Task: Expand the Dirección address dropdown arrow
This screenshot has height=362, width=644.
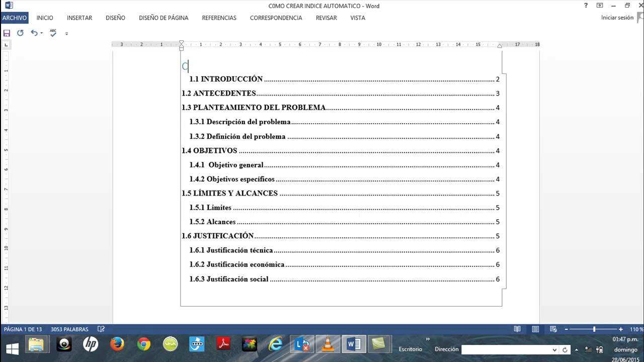Action: coord(554,349)
